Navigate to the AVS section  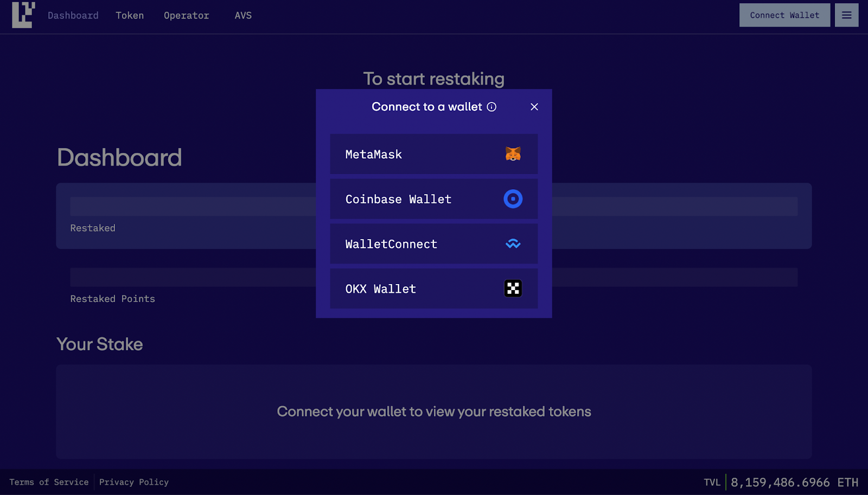243,15
